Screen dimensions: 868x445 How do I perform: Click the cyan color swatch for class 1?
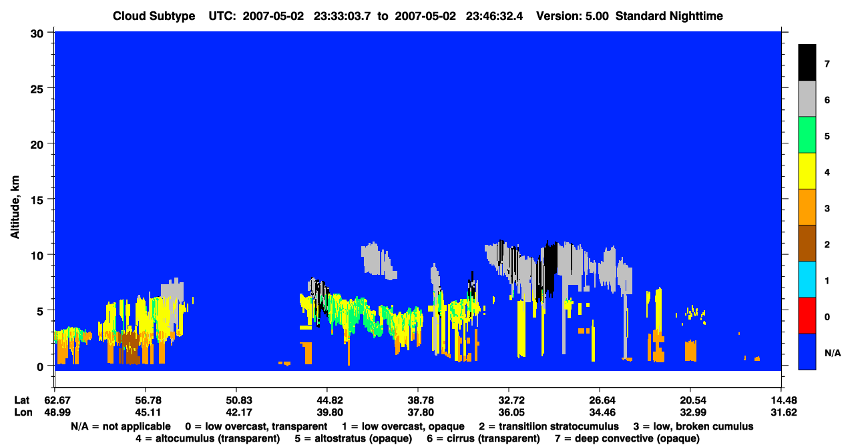coord(807,280)
